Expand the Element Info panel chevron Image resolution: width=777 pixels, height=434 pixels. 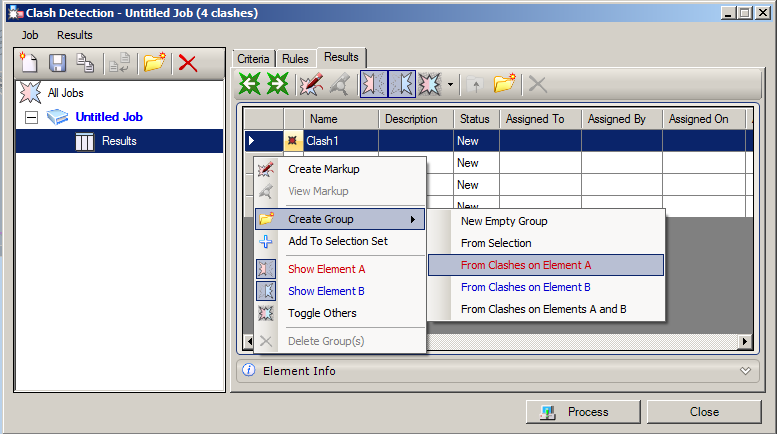(745, 371)
